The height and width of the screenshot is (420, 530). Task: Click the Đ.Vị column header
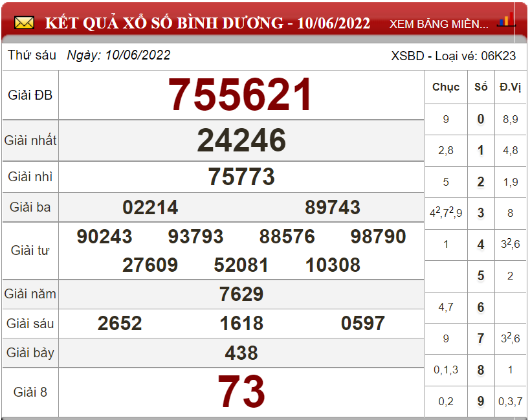click(511, 87)
